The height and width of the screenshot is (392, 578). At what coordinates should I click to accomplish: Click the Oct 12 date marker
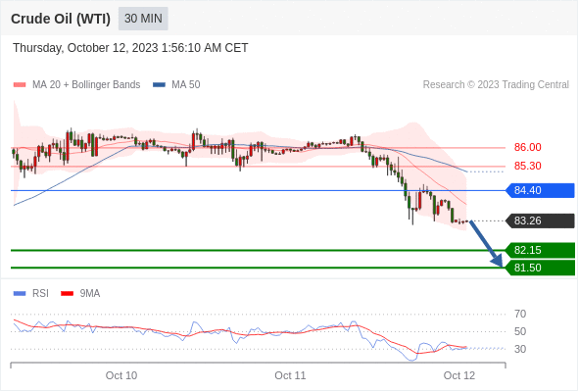[x=459, y=375]
